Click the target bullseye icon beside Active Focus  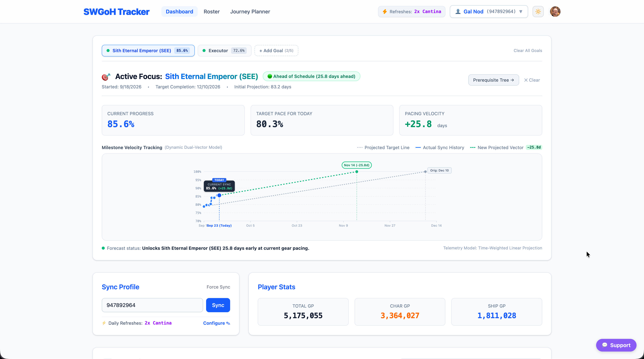pos(106,76)
